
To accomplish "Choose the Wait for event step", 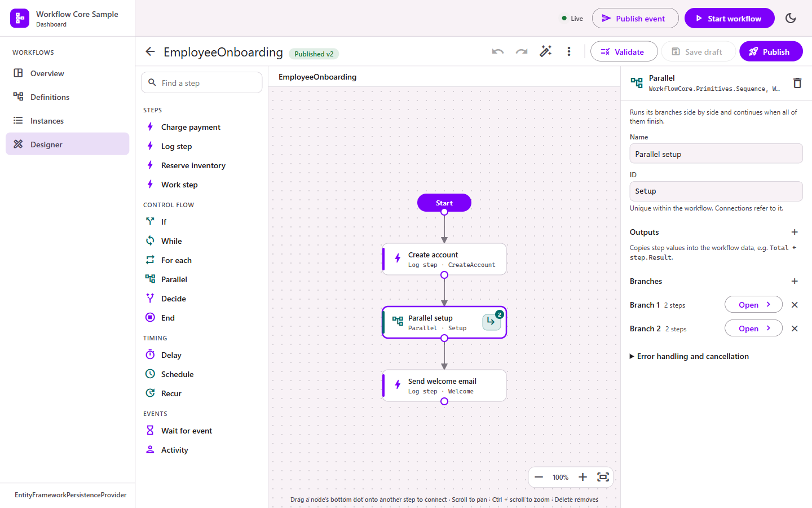I will click(x=202, y=431).
